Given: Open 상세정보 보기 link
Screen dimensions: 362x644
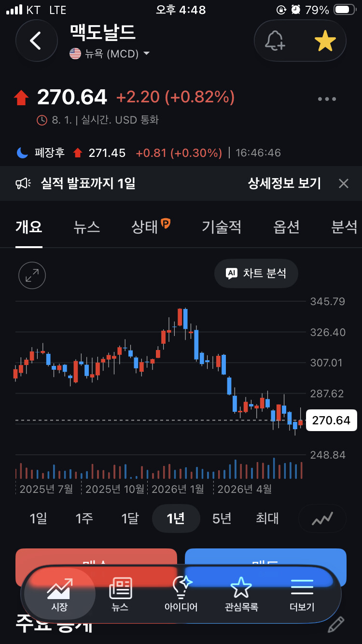Looking at the screenshot, I should [284, 183].
